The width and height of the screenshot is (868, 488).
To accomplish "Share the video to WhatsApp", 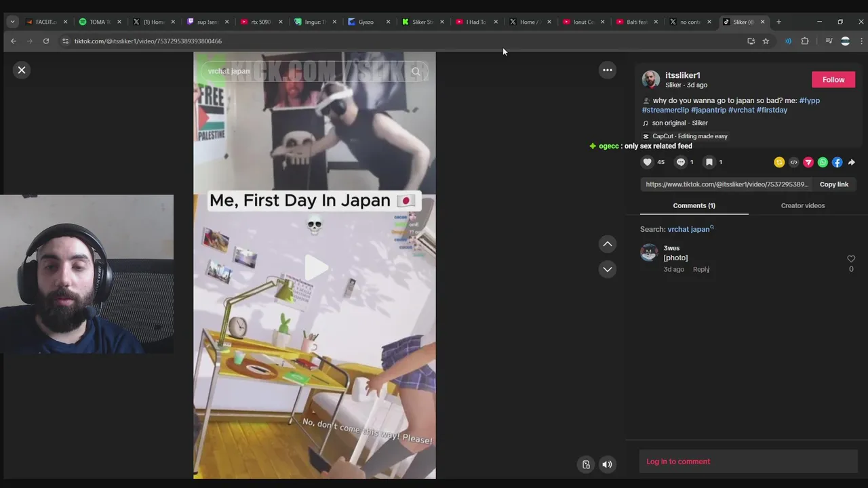I will (823, 162).
